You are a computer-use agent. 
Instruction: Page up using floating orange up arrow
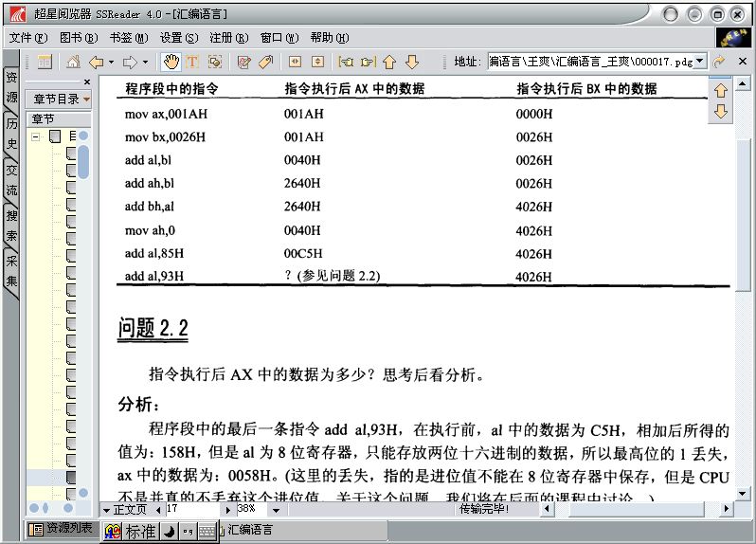coord(721,90)
